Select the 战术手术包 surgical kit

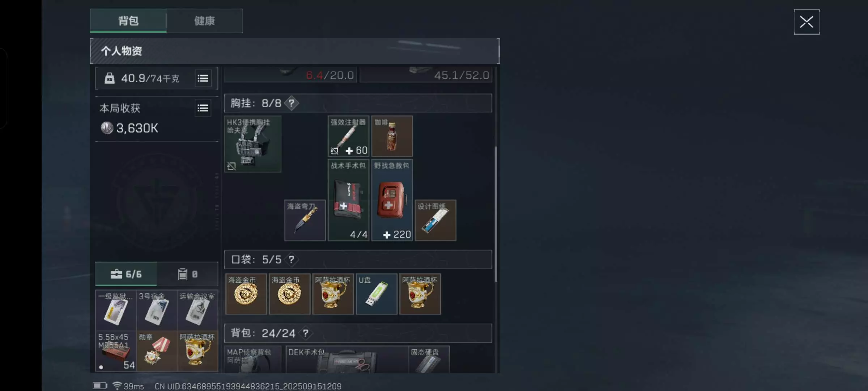coord(348,200)
